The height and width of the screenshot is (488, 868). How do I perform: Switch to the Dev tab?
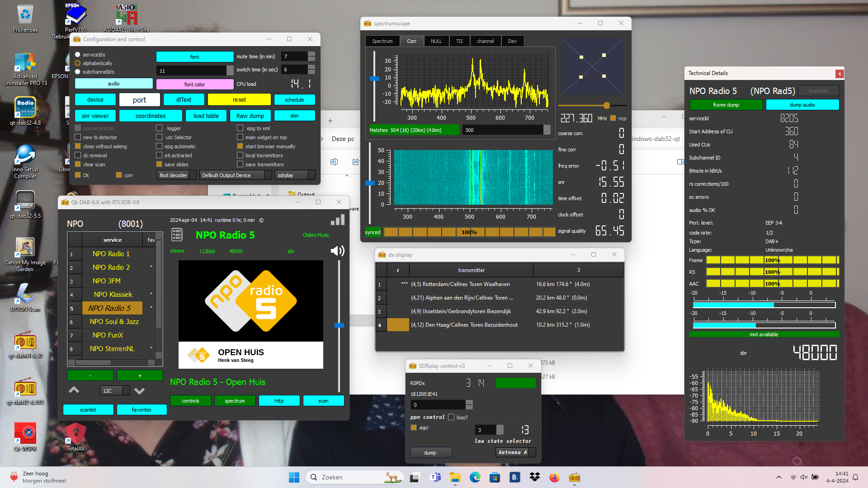pos(512,41)
